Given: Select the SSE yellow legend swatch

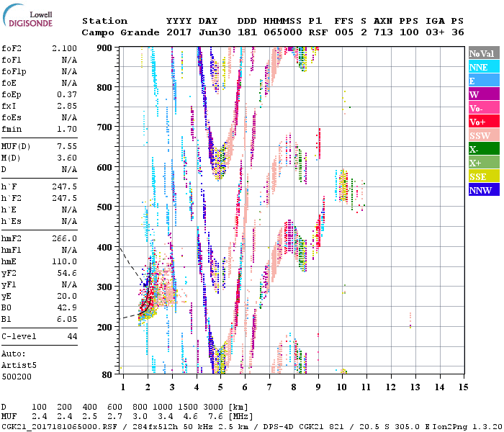Looking at the screenshot, I should pos(483,176).
